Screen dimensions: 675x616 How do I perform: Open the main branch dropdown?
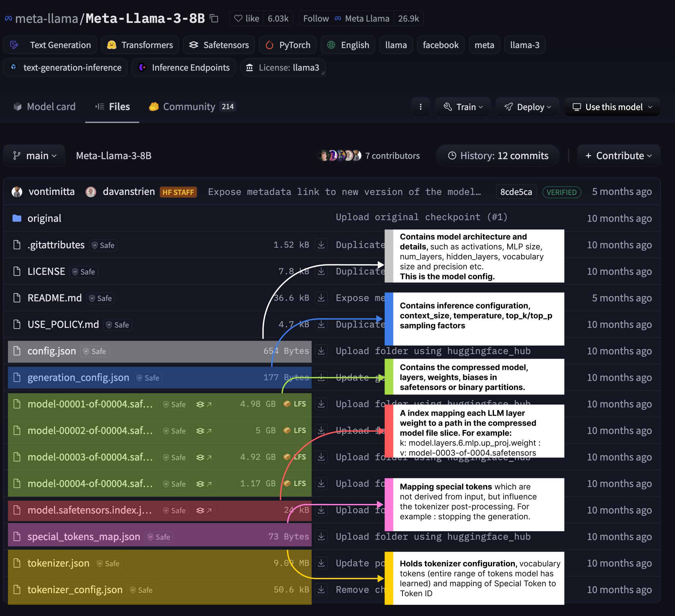click(x=34, y=156)
